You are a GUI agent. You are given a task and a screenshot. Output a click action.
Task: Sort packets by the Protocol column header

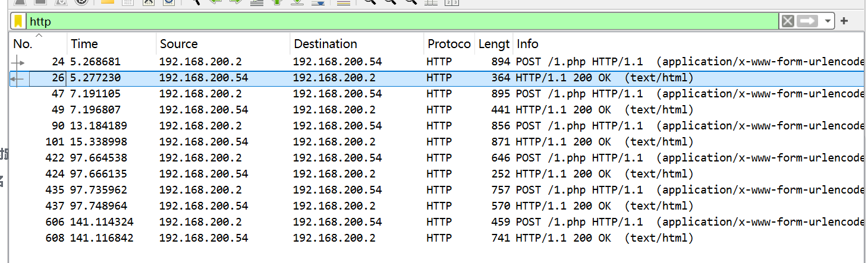coord(449,43)
